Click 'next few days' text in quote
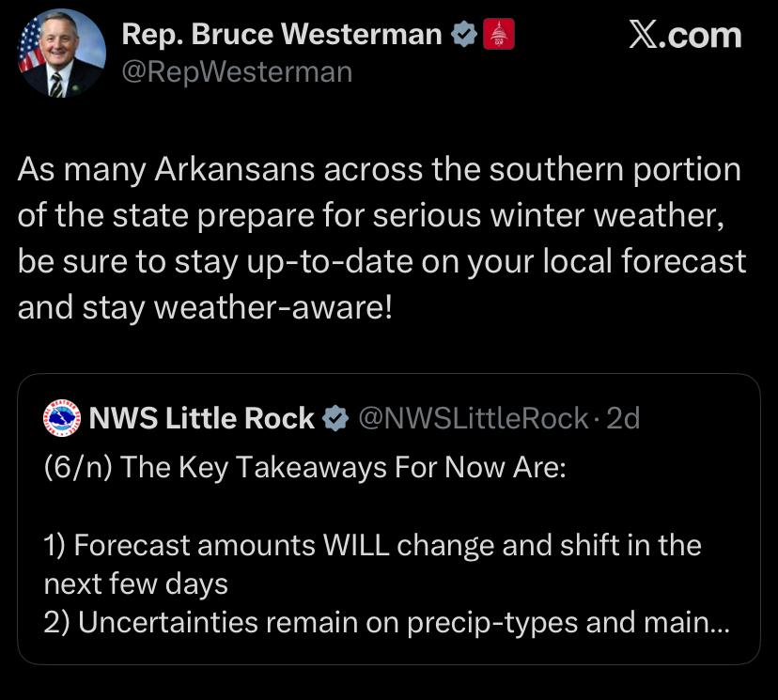 [x=135, y=583]
